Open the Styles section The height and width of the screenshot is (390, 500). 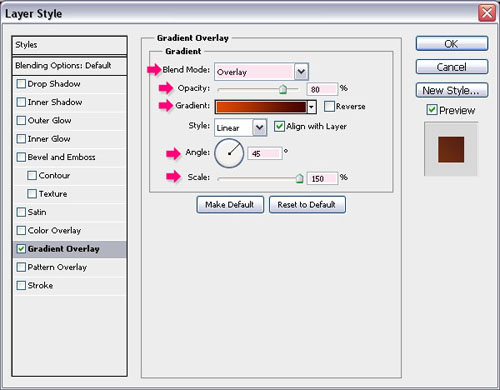click(x=69, y=45)
